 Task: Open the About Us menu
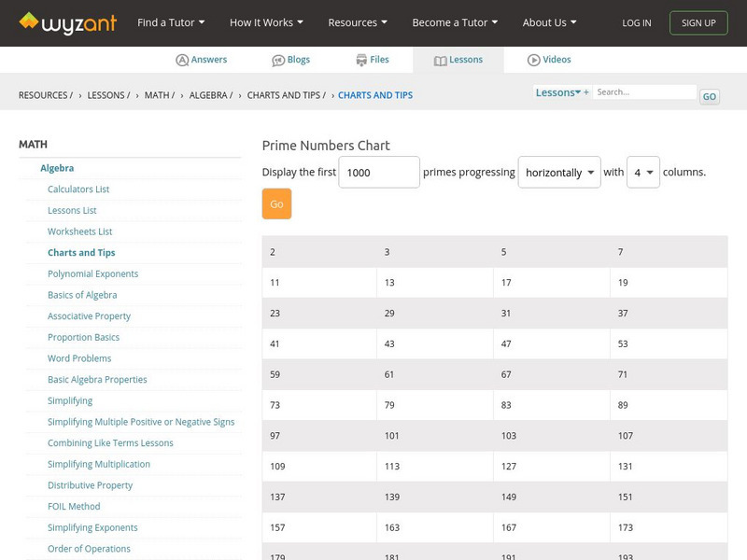549,22
